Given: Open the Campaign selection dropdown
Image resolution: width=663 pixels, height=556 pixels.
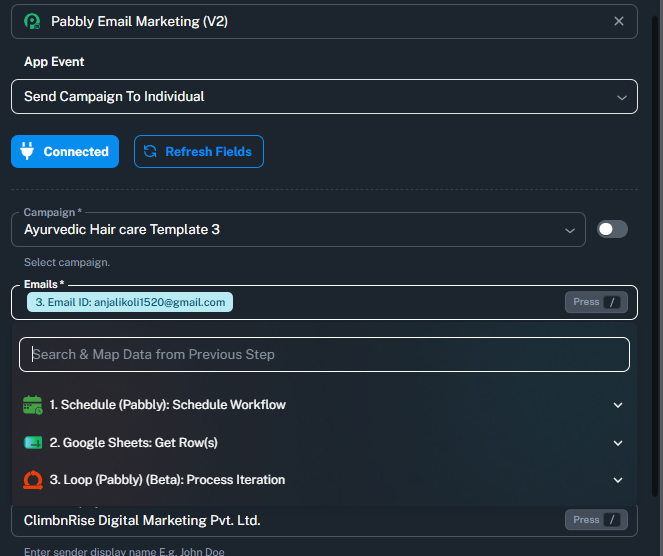Looking at the screenshot, I should 298,230.
